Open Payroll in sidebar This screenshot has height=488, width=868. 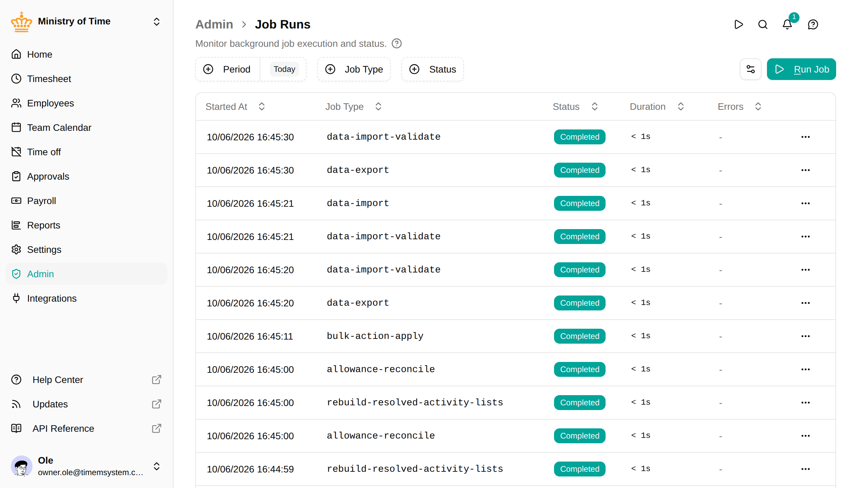click(x=86, y=201)
